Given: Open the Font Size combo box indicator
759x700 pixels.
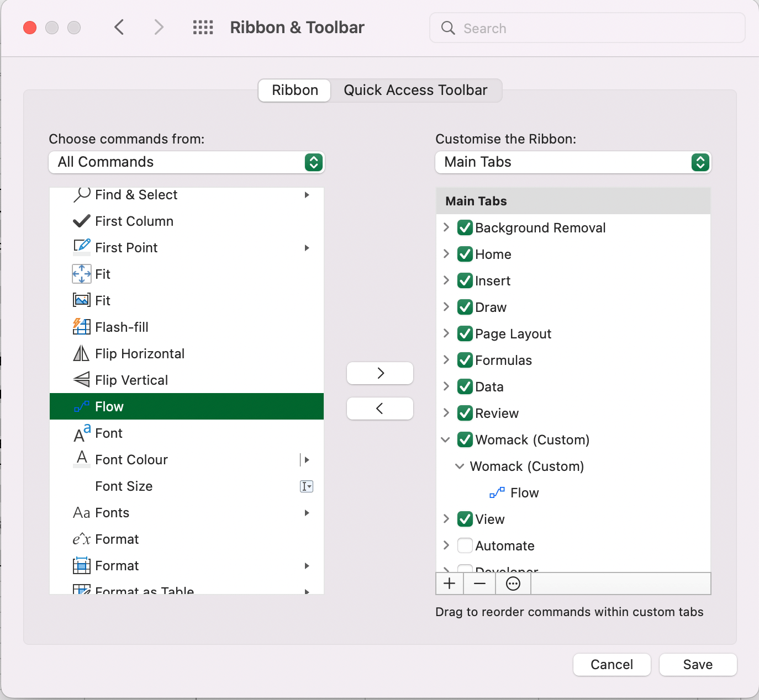Looking at the screenshot, I should 307,486.
